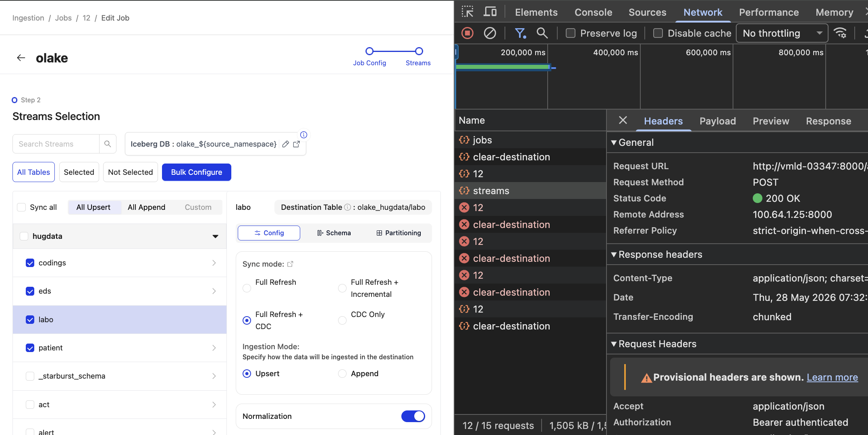Click the Bulk Configure button
This screenshot has width=868, height=435.
pyautogui.click(x=197, y=172)
